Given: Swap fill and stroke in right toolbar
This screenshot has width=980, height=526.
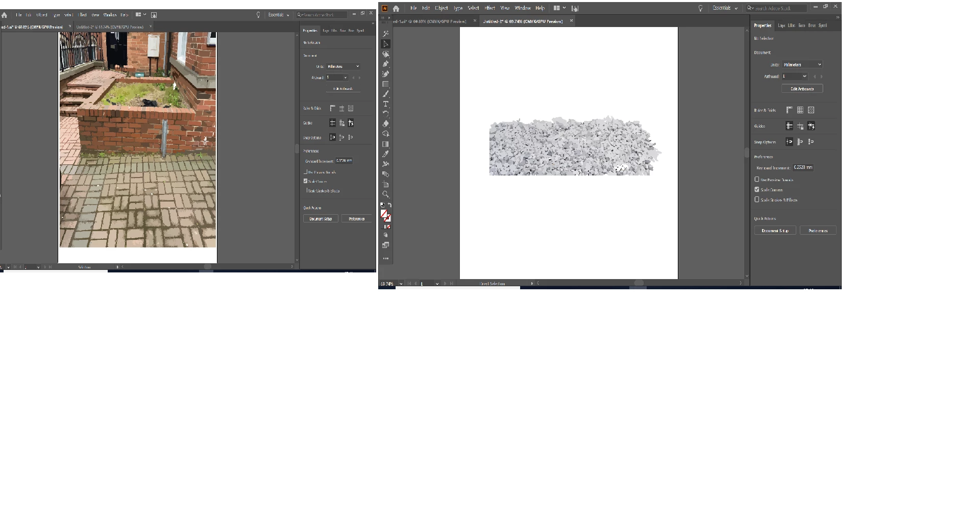Looking at the screenshot, I should [389, 205].
